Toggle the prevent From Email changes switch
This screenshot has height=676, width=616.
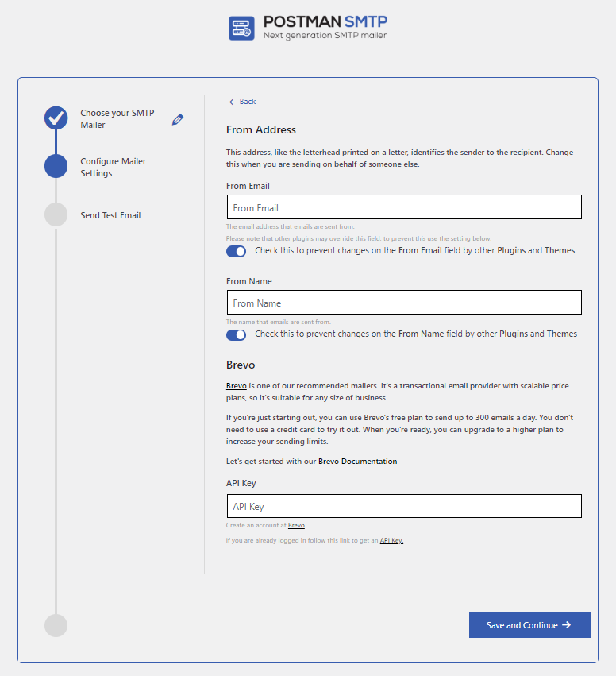(x=236, y=251)
